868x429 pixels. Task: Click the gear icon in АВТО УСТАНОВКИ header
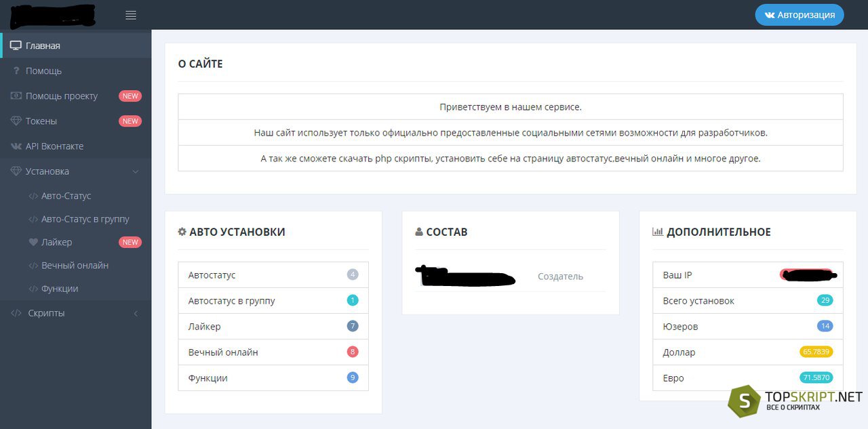182,231
